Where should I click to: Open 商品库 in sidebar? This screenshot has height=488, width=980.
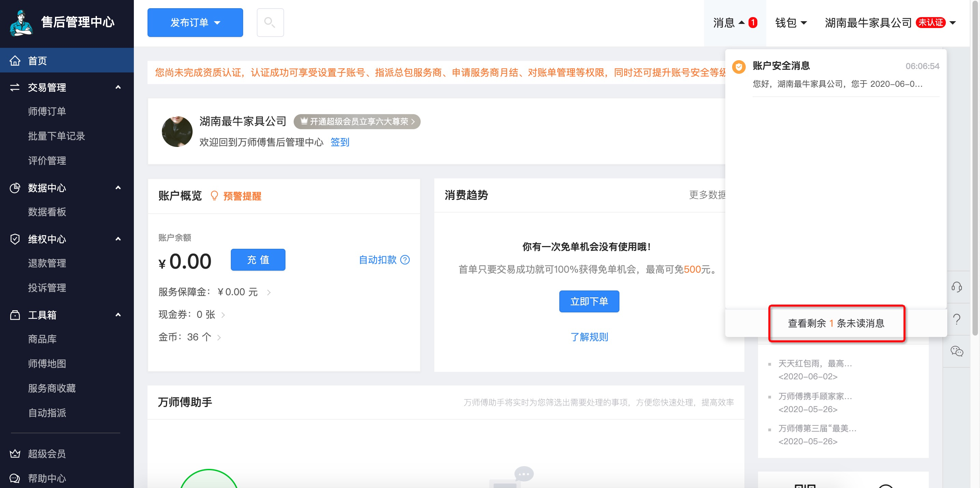pyautogui.click(x=42, y=339)
